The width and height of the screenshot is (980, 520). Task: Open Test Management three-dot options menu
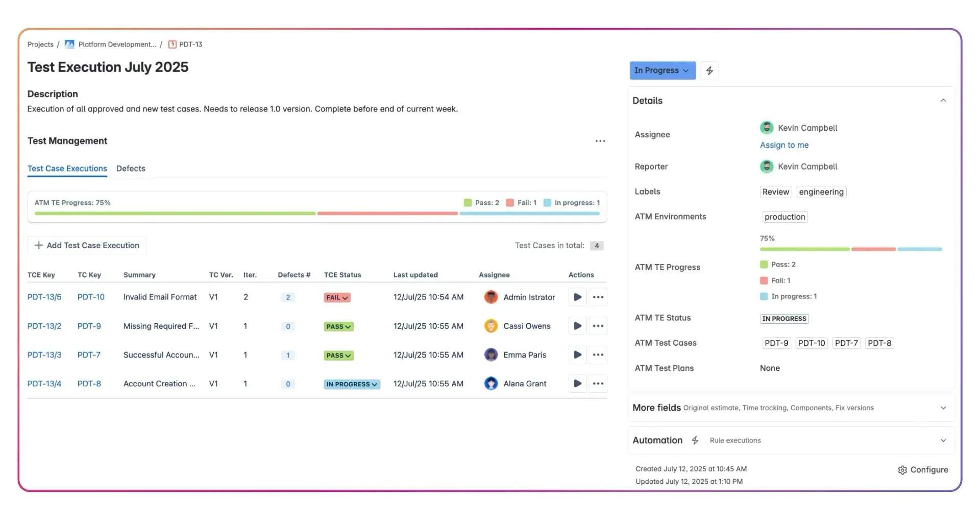pyautogui.click(x=600, y=141)
